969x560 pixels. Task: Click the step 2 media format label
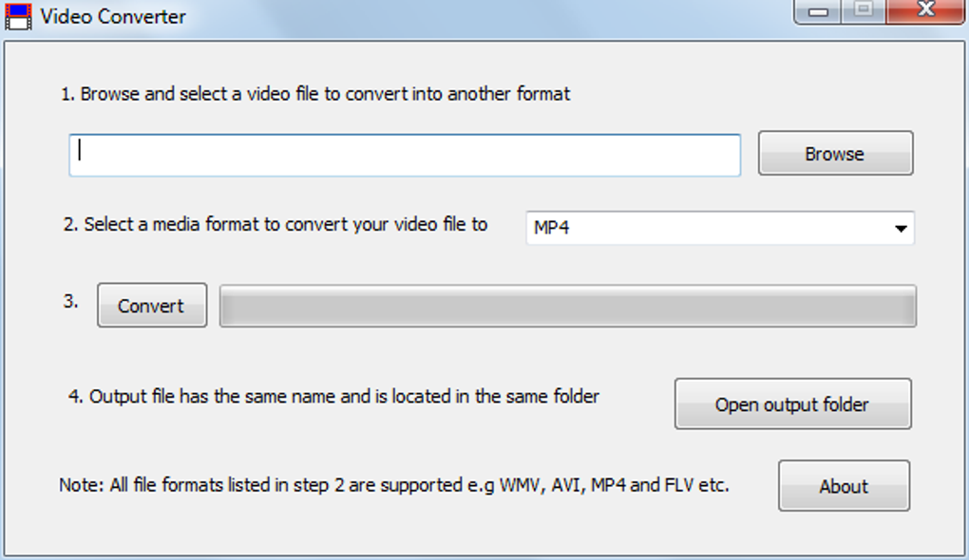(275, 225)
